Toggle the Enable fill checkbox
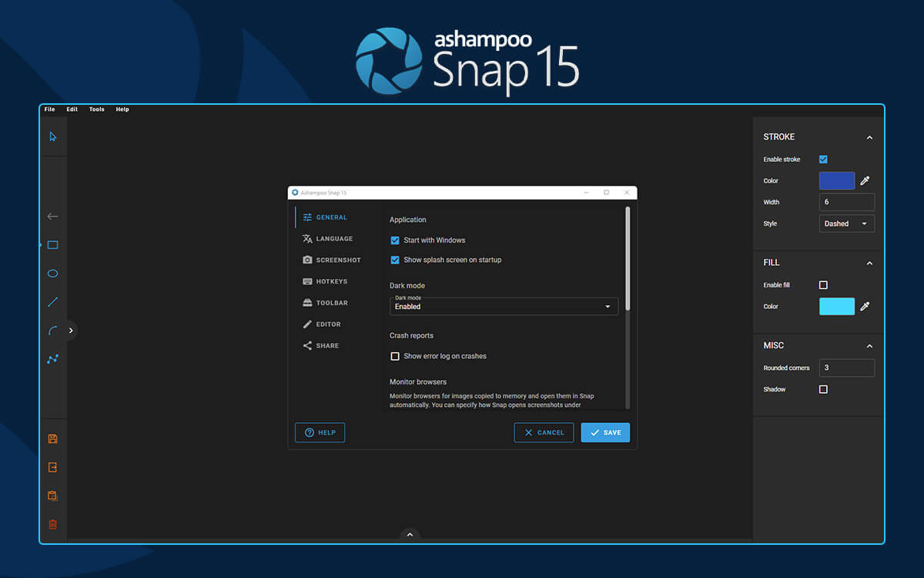Viewport: 924px width, 578px height. [823, 285]
